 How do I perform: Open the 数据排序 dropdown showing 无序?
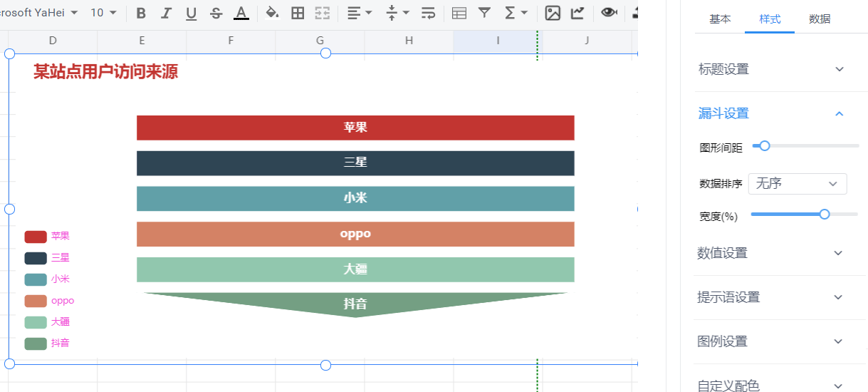pos(798,184)
